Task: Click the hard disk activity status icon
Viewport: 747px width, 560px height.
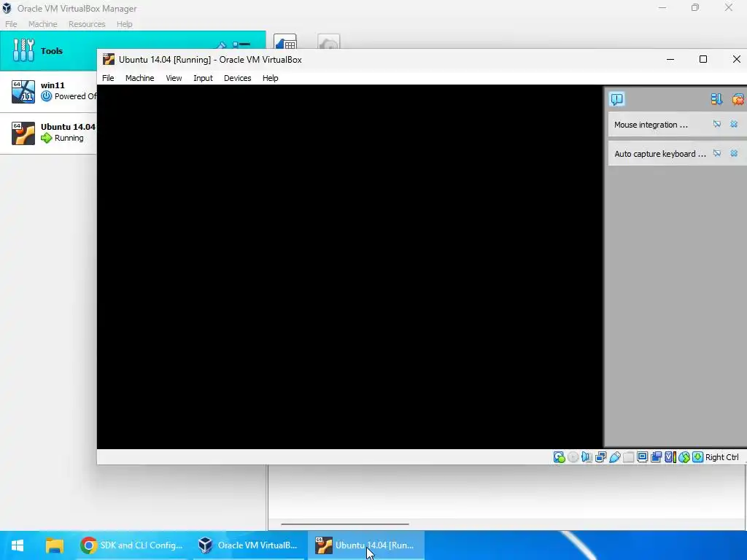Action: tap(560, 457)
